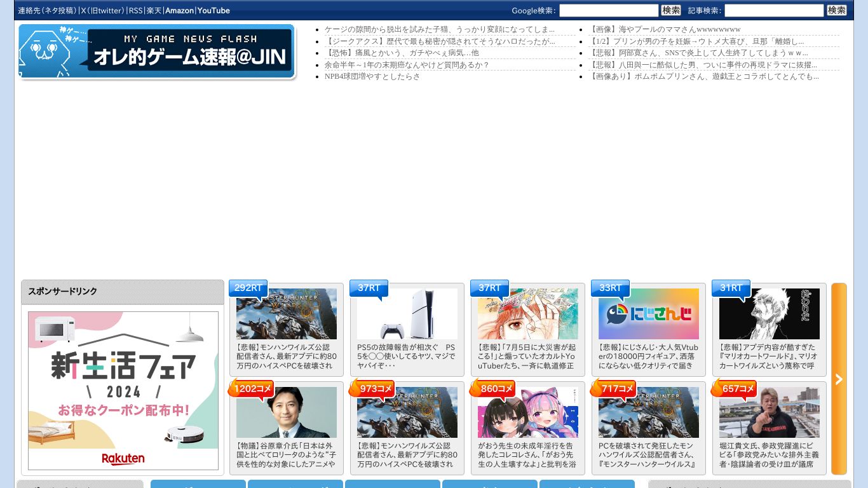Open the 【恐怖】痛風とかいう headline
868x488 pixels.
[402, 53]
